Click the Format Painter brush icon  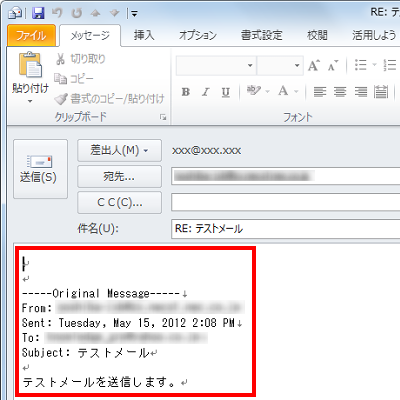coord(61,99)
